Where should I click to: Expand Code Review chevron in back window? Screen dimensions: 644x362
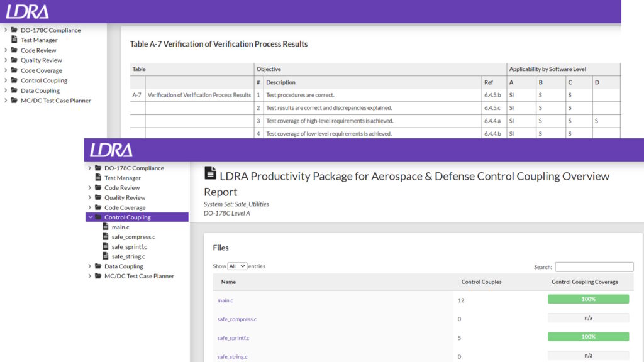[x=6, y=50]
